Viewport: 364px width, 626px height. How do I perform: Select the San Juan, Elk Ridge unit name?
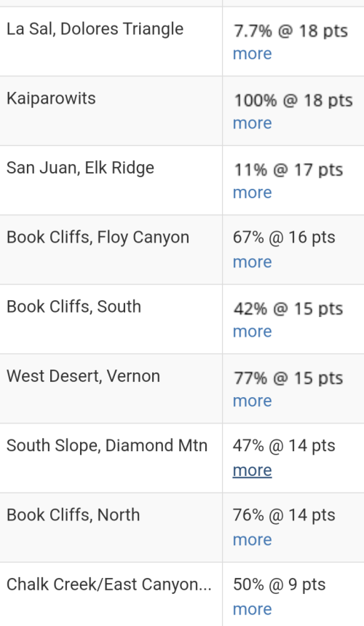(x=80, y=168)
